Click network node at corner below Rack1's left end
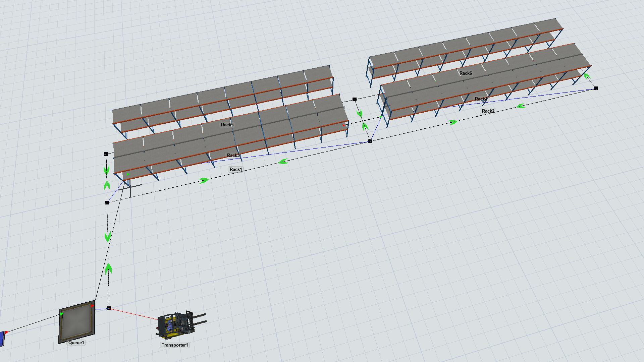 (107, 203)
